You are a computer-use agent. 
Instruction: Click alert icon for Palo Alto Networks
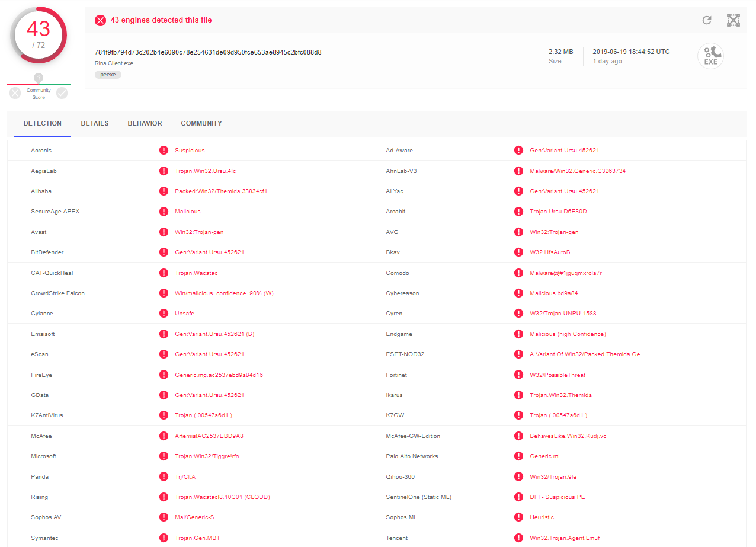click(518, 456)
